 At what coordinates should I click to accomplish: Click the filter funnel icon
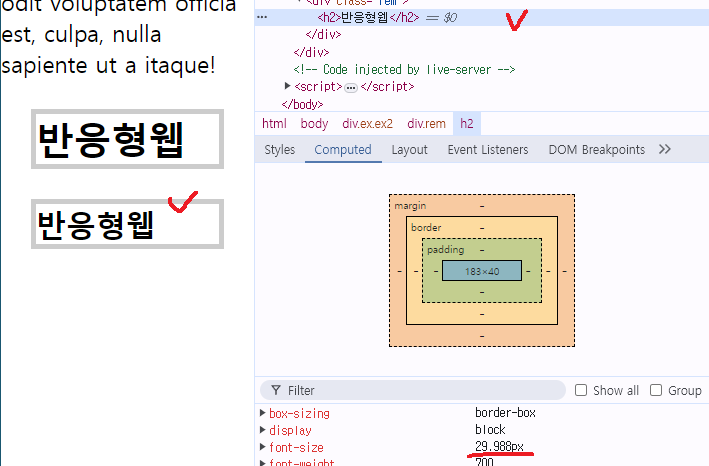[x=276, y=390]
